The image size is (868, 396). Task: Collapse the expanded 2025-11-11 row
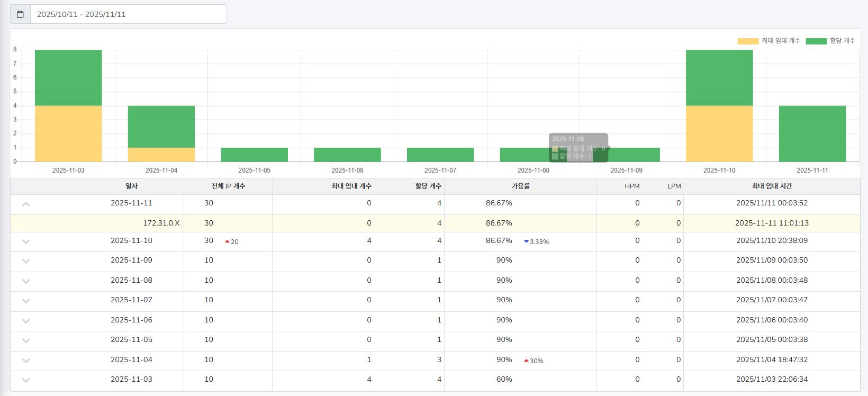coord(26,204)
